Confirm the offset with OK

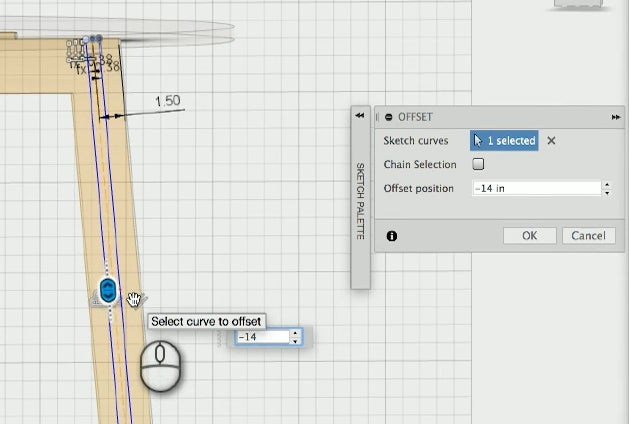pos(529,236)
